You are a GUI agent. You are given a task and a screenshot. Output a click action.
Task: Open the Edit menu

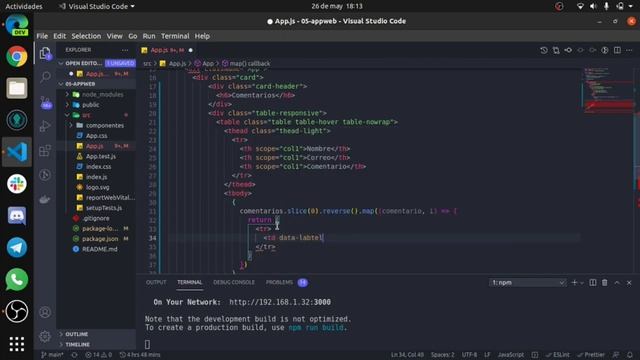coord(59,36)
